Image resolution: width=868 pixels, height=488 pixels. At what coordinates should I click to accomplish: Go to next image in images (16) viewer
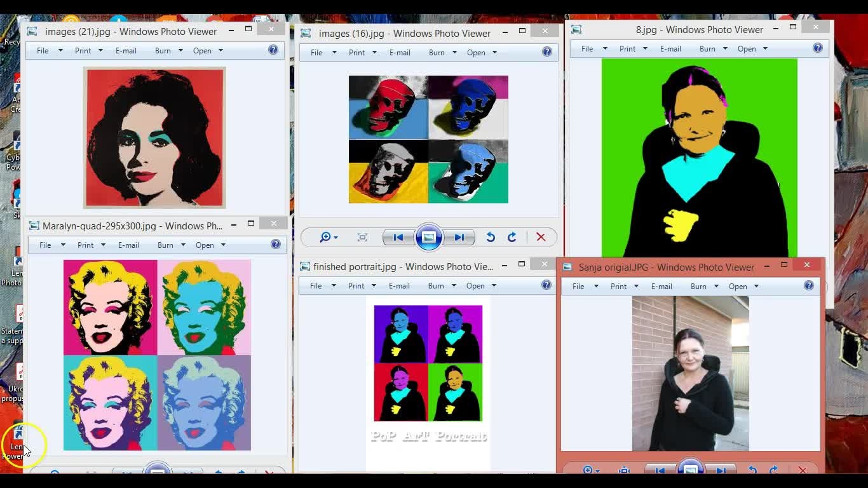pos(459,237)
